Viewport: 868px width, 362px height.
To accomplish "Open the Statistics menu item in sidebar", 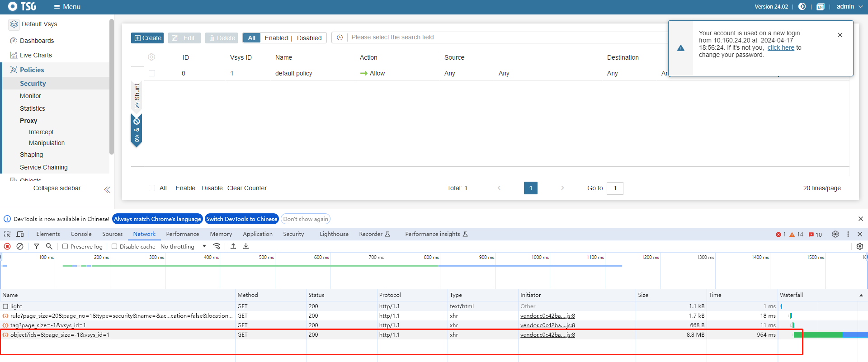I will click(x=33, y=108).
